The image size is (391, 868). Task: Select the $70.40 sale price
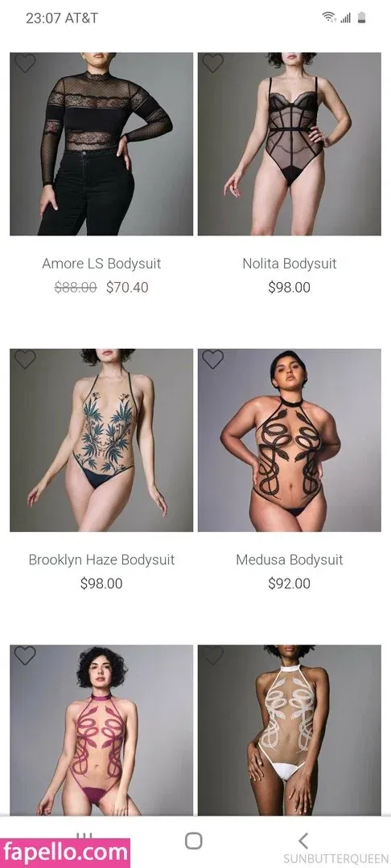(127, 287)
